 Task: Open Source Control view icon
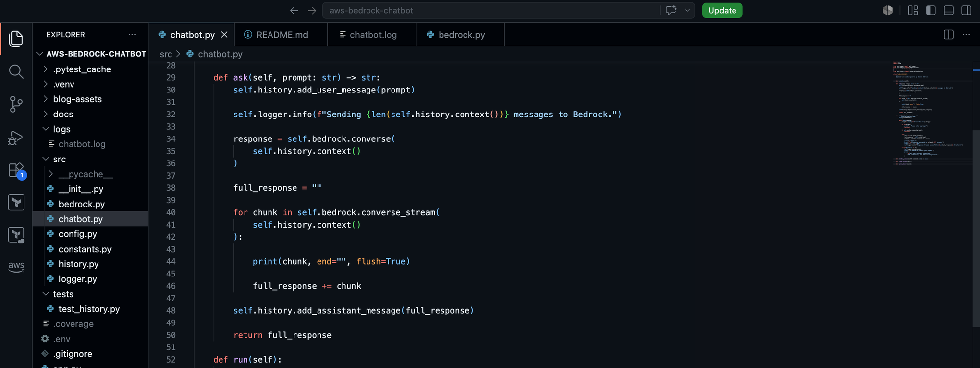pyautogui.click(x=16, y=104)
